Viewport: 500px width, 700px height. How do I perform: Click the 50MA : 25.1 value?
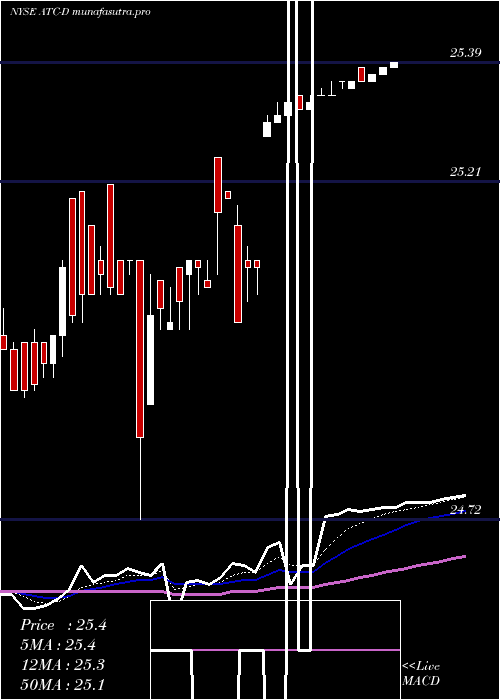click(x=62, y=684)
